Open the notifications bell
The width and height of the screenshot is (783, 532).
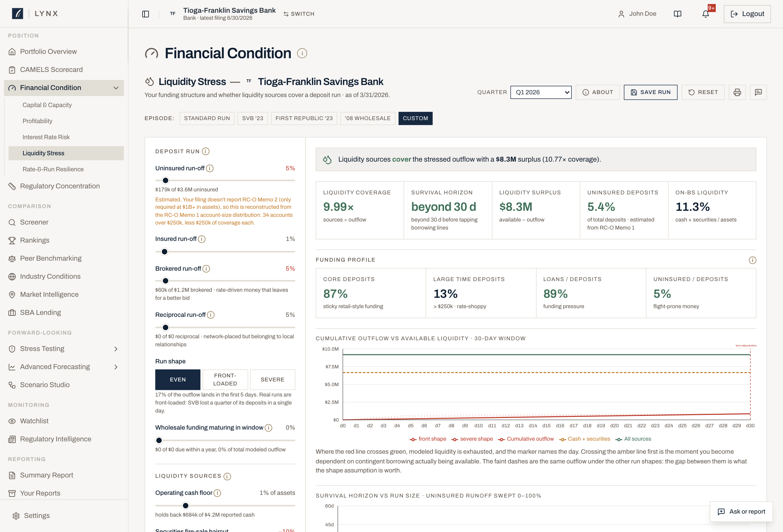(705, 14)
